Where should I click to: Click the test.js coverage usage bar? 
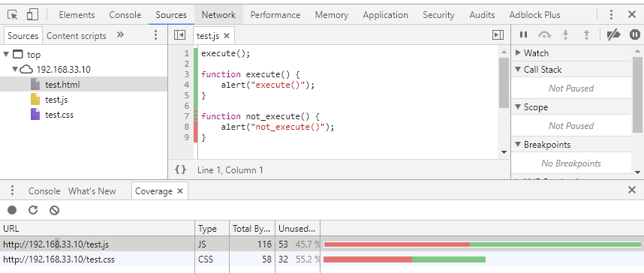(483, 244)
